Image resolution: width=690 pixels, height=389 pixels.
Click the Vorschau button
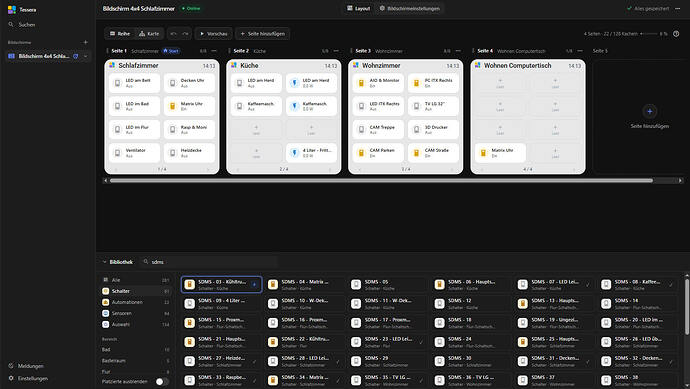(x=213, y=33)
